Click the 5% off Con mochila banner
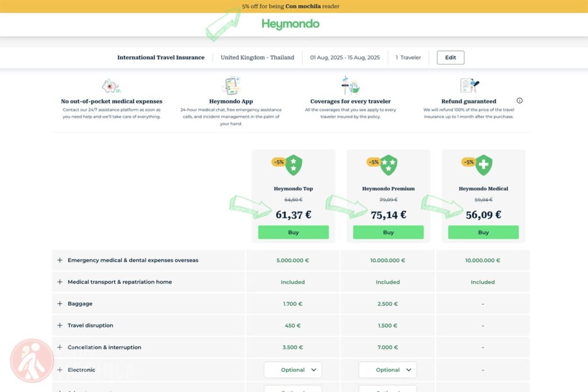 click(291, 6)
